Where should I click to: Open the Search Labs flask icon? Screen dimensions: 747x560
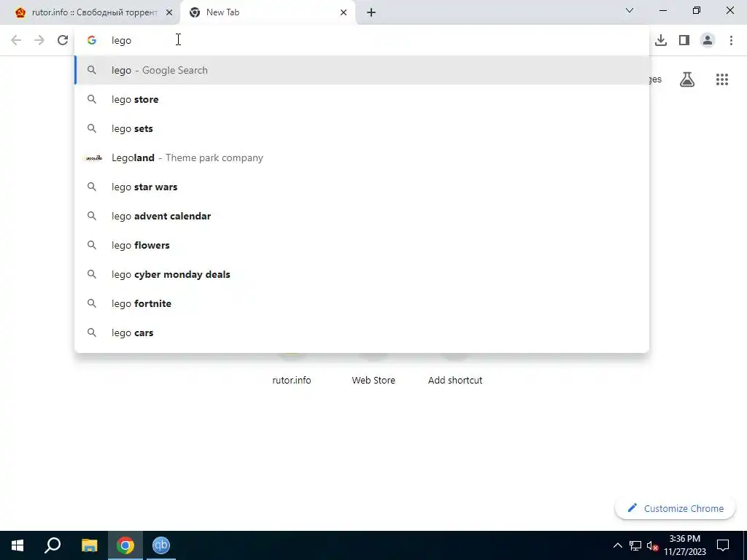point(687,79)
